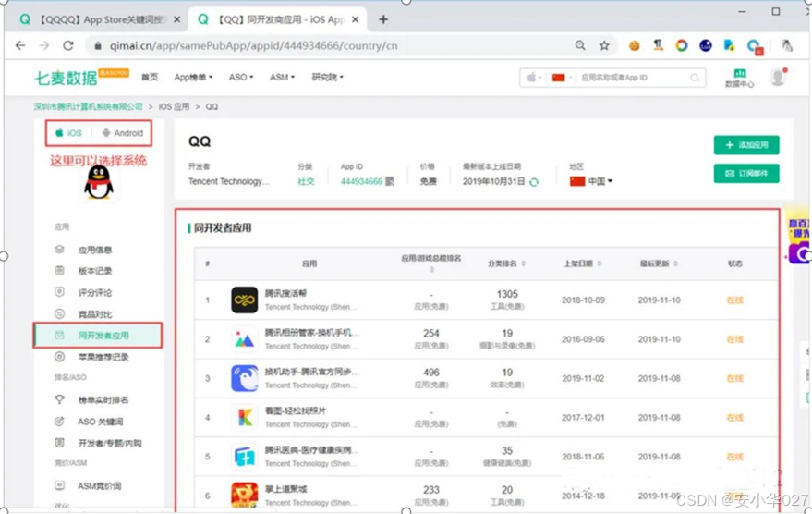
Task: Expand the App榜单 menu
Action: (x=193, y=78)
